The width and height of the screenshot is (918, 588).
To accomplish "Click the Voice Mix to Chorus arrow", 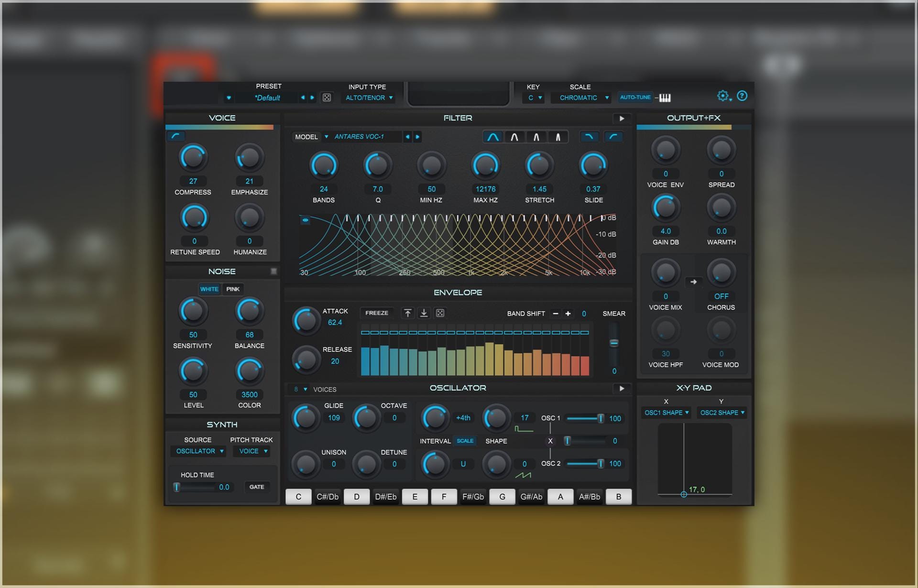I will click(x=693, y=282).
